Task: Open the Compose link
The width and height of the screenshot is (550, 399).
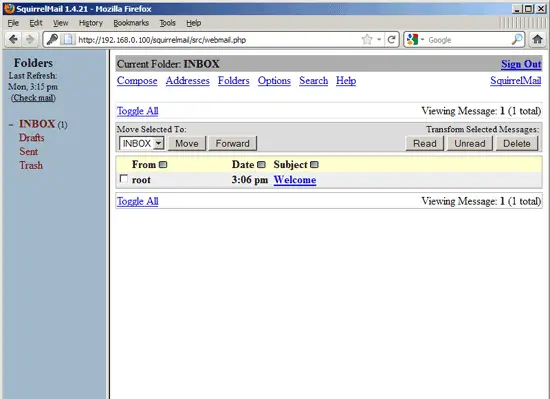Action: (x=137, y=81)
